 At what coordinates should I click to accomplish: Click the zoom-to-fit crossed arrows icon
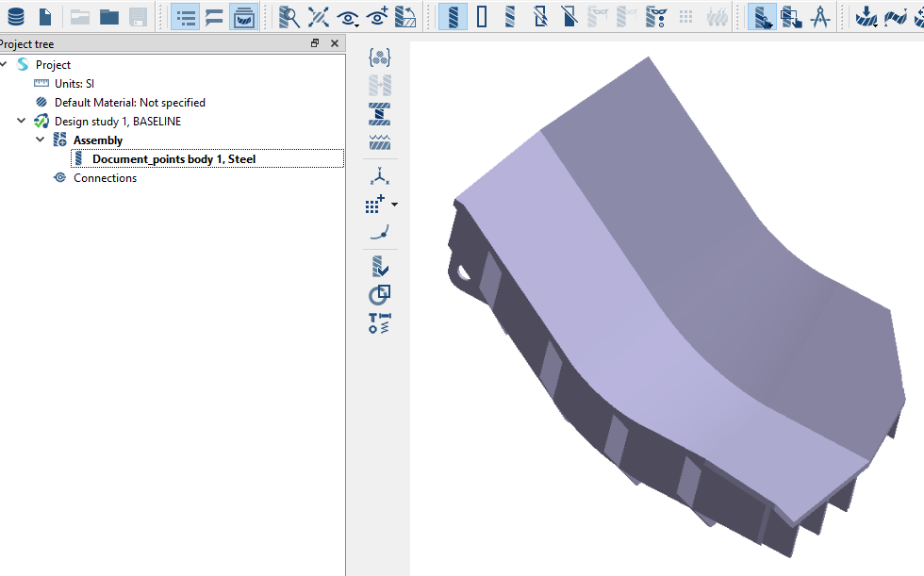(x=319, y=16)
